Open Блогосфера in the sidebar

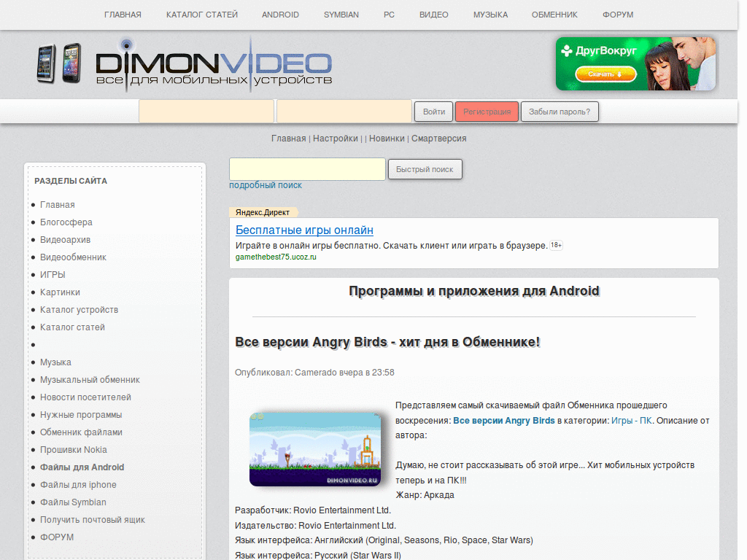coord(66,222)
